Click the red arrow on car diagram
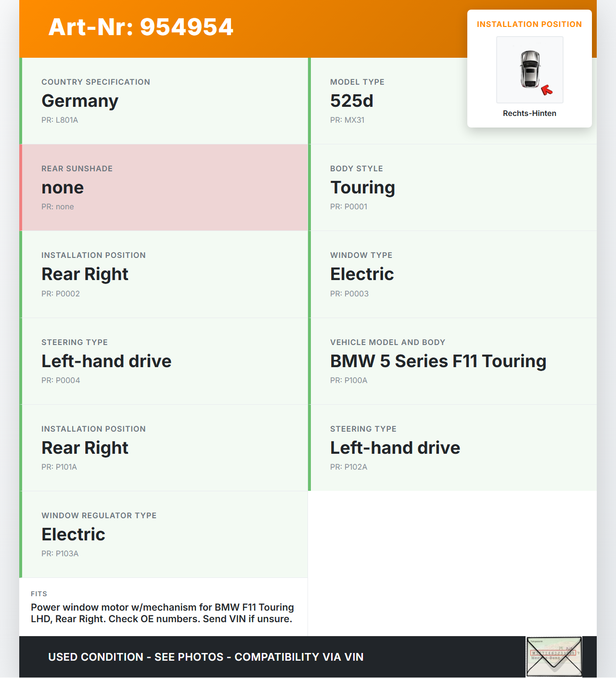616x678 pixels. click(x=547, y=90)
